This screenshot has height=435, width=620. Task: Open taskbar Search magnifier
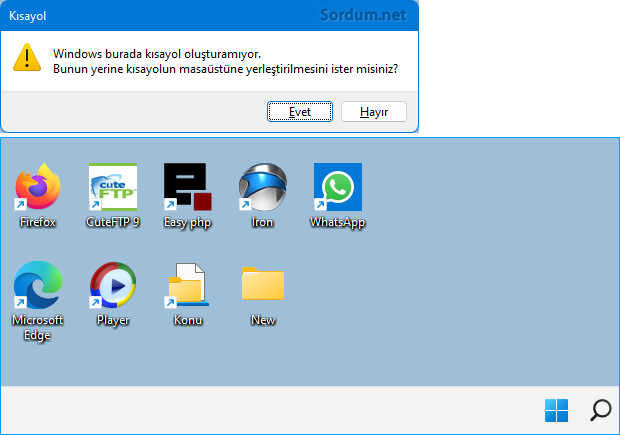click(601, 410)
